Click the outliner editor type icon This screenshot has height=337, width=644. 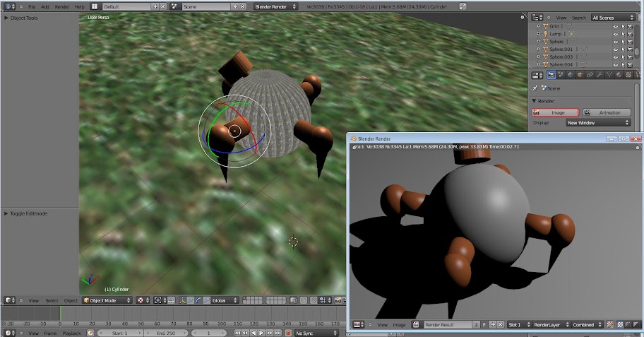pyautogui.click(x=537, y=17)
